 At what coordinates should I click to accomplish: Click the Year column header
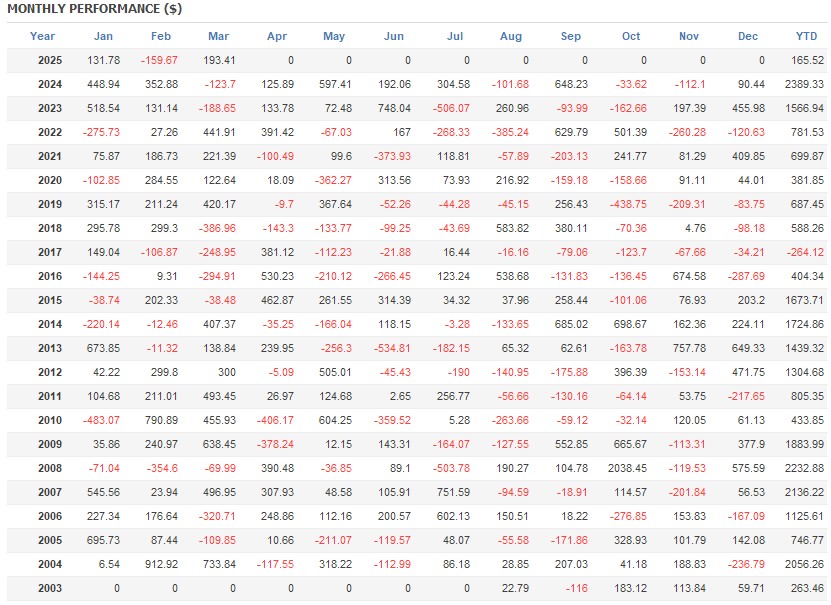pyautogui.click(x=42, y=36)
